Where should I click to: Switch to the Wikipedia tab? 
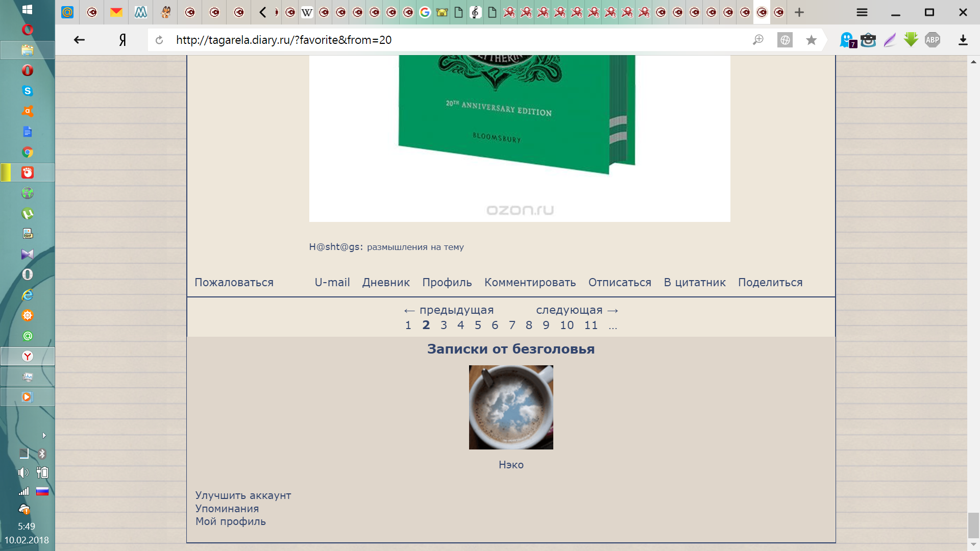coord(307,12)
